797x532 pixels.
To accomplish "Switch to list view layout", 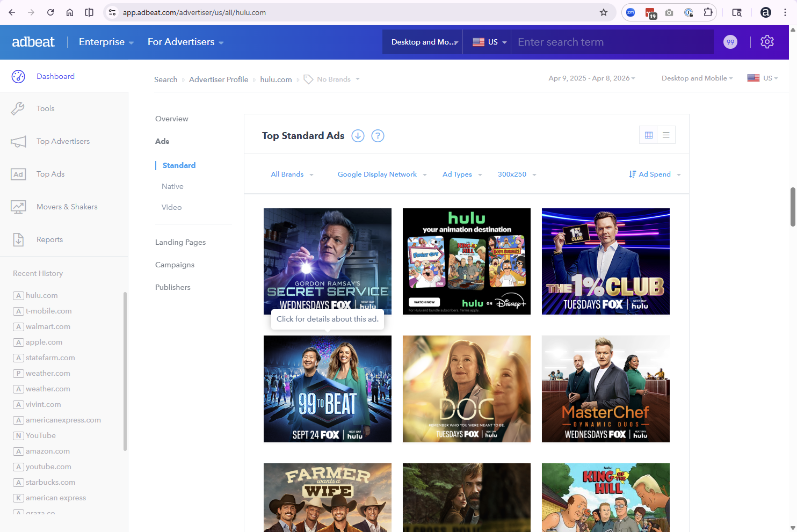I will click(x=666, y=135).
